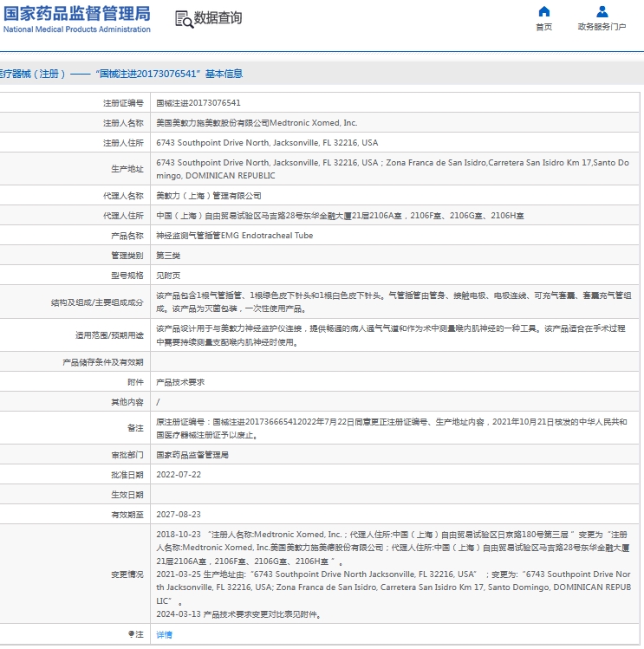Click the 批准日期 row label
Viewport: 644px width, 649px height.
click(x=127, y=475)
